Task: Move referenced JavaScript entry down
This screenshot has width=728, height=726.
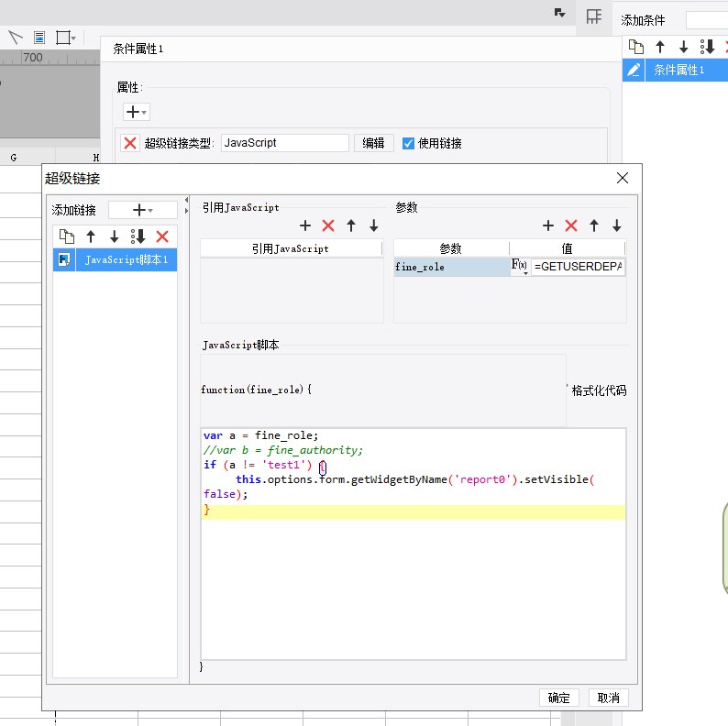Action: tap(374, 225)
